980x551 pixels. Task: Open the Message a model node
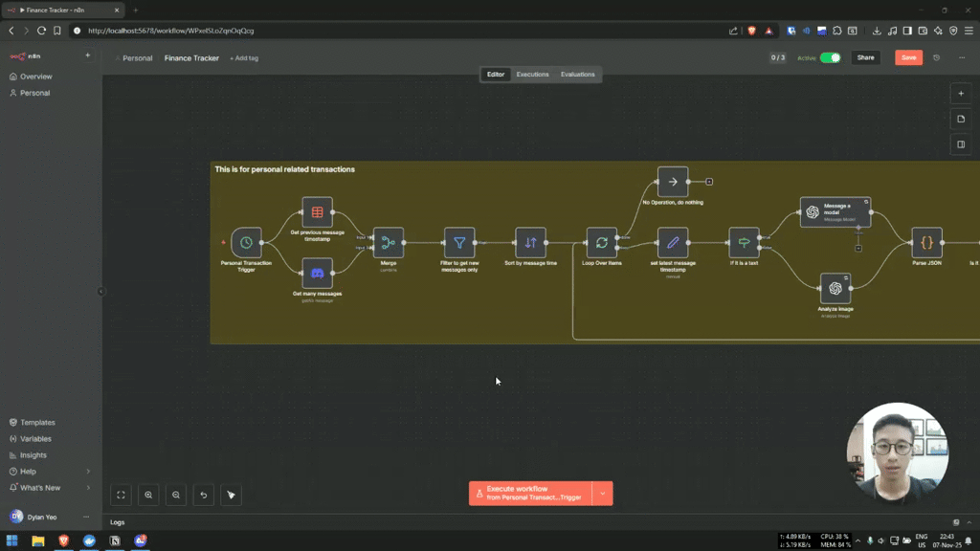(x=835, y=212)
